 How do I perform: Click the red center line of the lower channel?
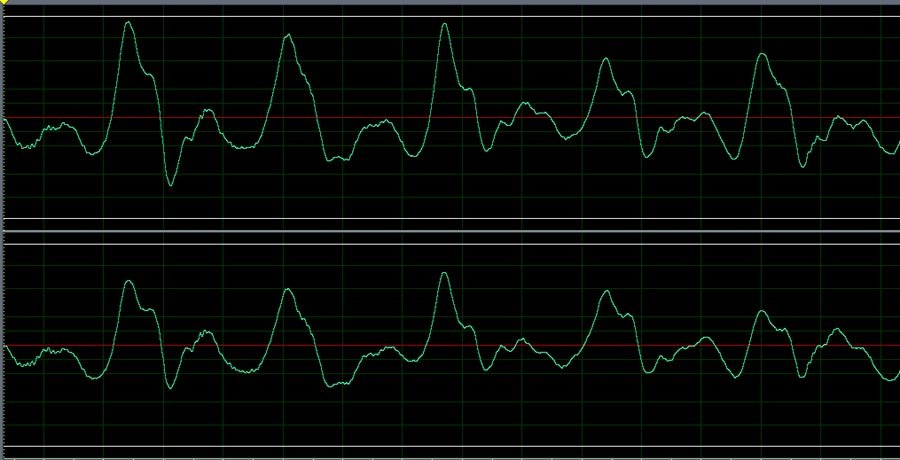pos(450,345)
